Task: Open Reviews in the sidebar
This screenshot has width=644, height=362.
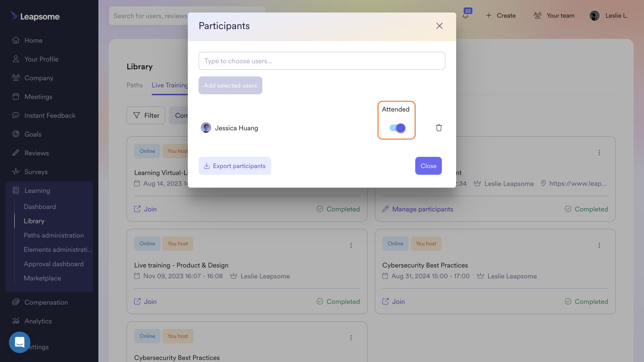Action: tap(30, 153)
